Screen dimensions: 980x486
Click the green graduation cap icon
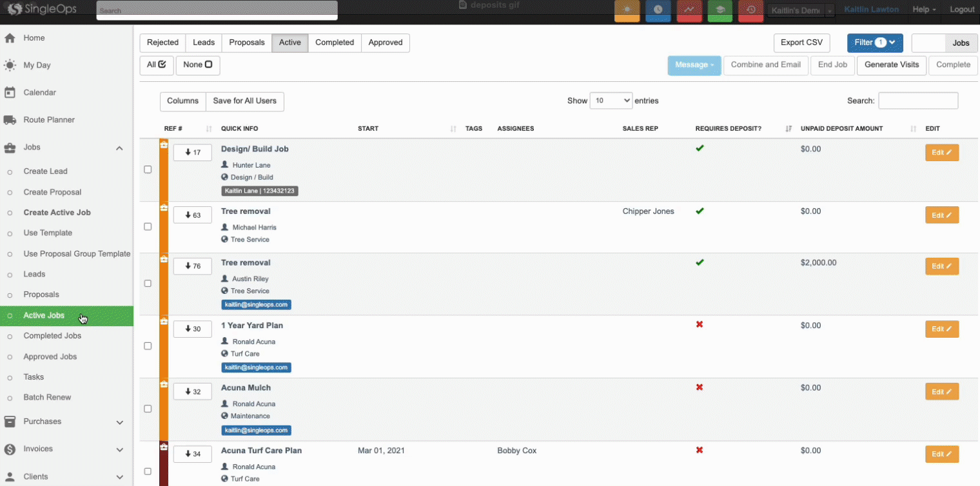tap(720, 10)
